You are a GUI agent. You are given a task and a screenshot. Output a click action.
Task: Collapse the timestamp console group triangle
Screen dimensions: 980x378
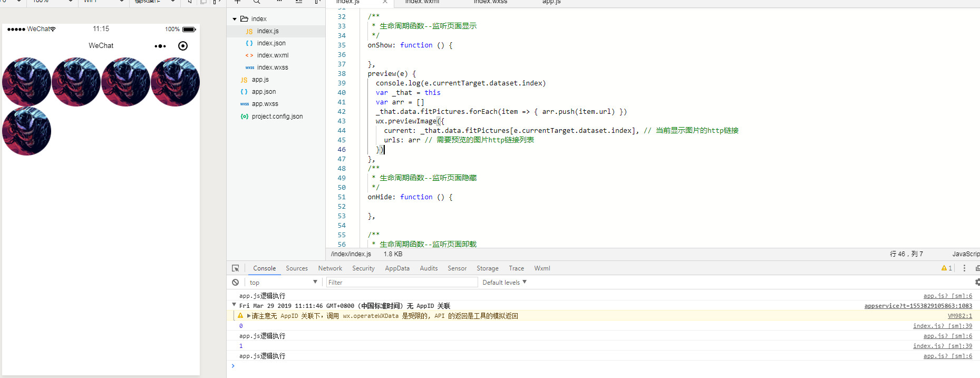click(234, 305)
